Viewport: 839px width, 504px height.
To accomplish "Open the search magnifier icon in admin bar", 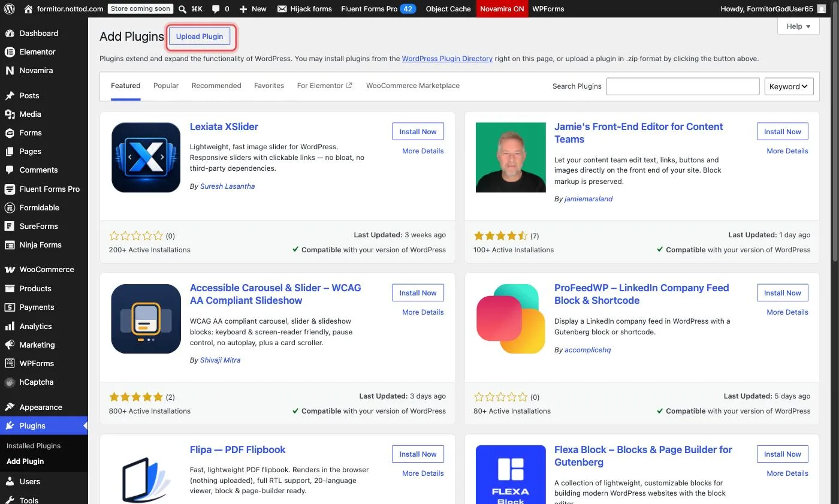I will pyautogui.click(x=182, y=9).
